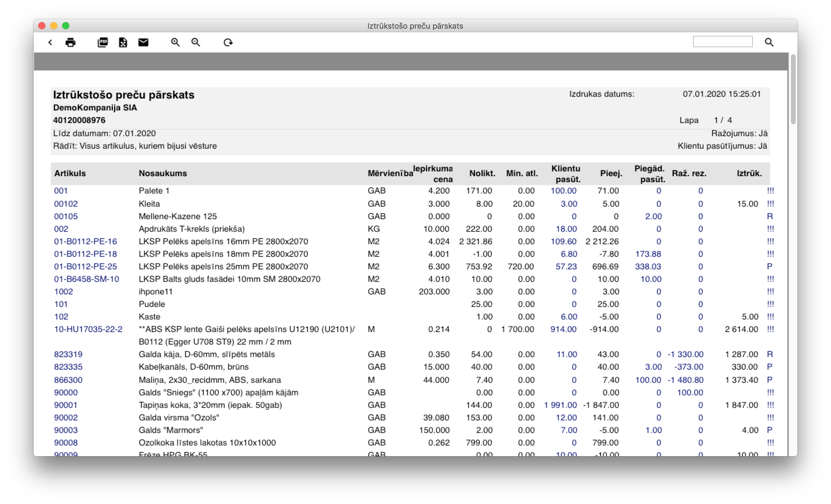This screenshot has height=504, width=831.
Task: Click client order 18.00 for Apdrukāts T-krekls
Action: (x=566, y=229)
